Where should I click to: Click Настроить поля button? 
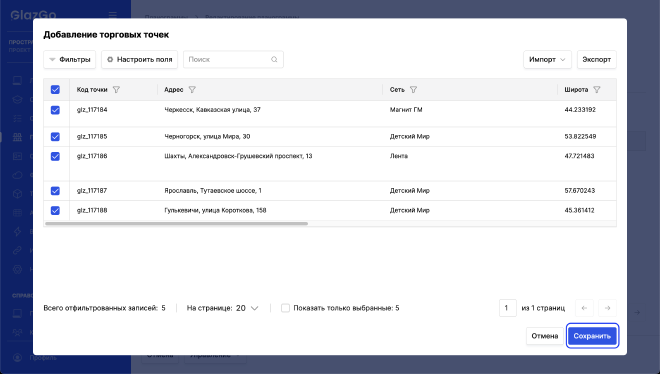click(139, 59)
